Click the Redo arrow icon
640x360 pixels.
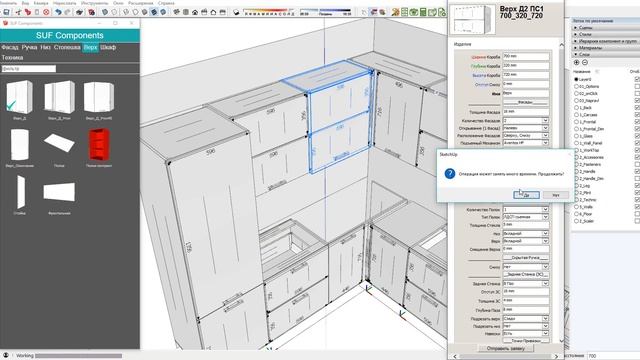pyautogui.click(x=67, y=12)
